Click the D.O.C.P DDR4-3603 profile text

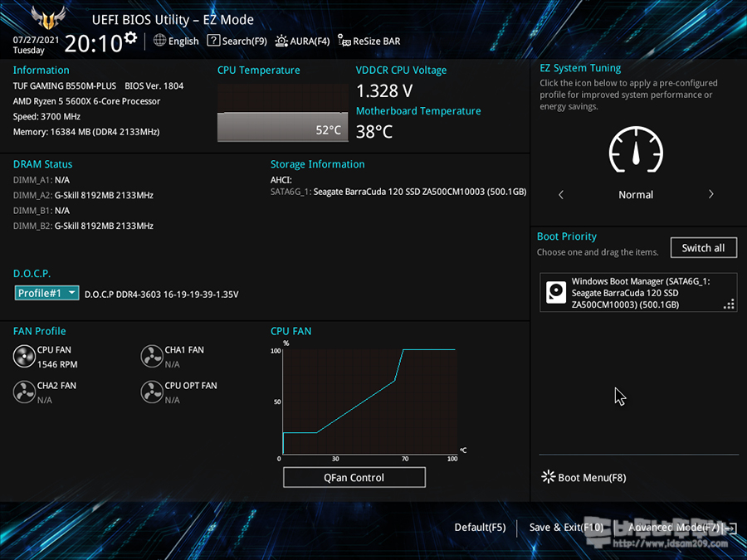(162, 295)
